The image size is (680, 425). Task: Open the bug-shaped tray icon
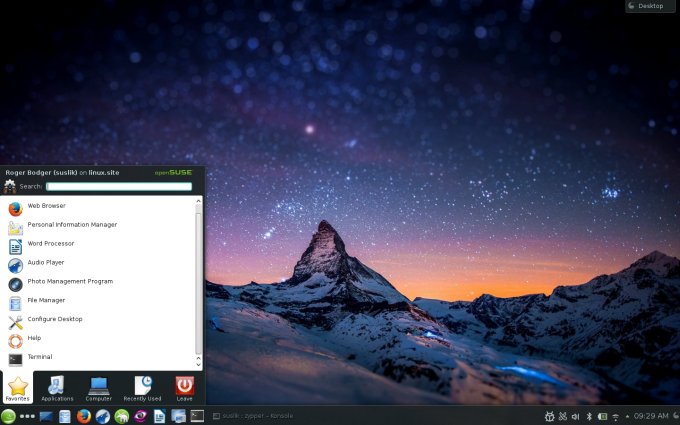point(549,416)
